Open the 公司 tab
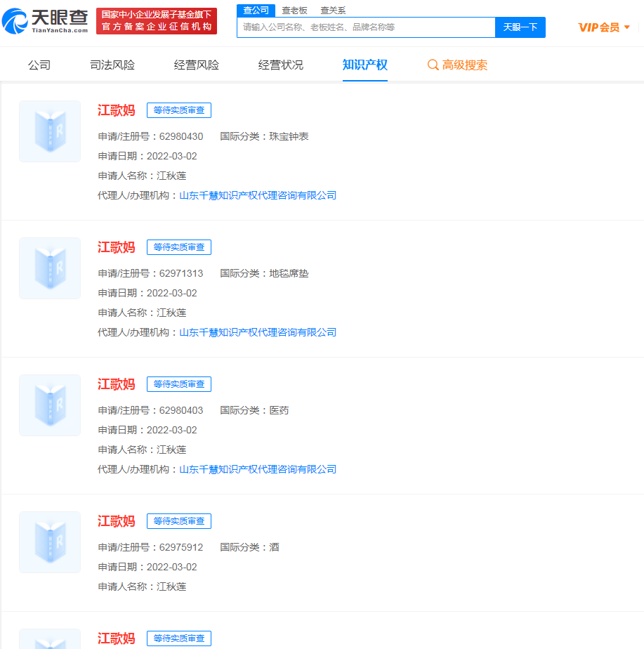The height and width of the screenshot is (649, 644). [x=39, y=65]
